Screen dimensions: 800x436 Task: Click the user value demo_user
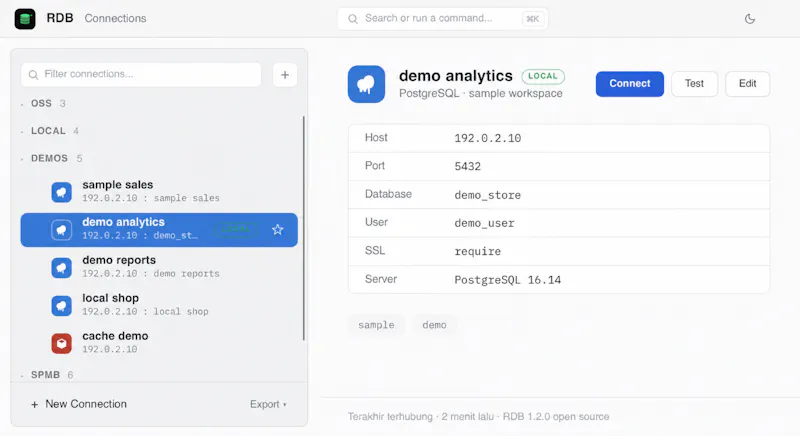(x=484, y=223)
